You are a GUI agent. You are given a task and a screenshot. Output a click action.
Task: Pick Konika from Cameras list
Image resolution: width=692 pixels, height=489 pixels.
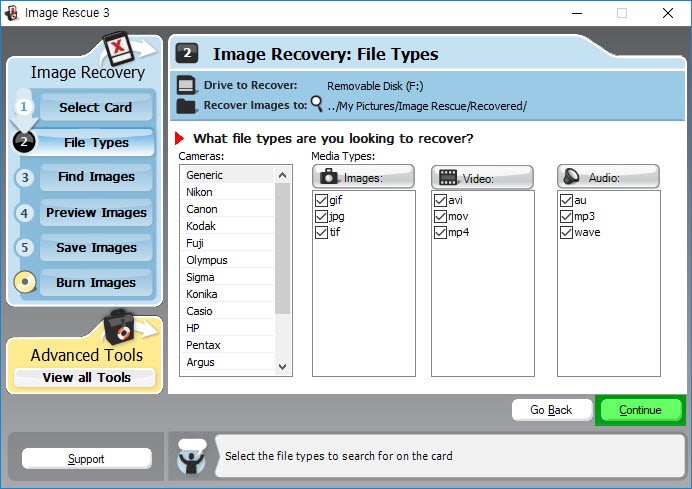pyautogui.click(x=228, y=294)
